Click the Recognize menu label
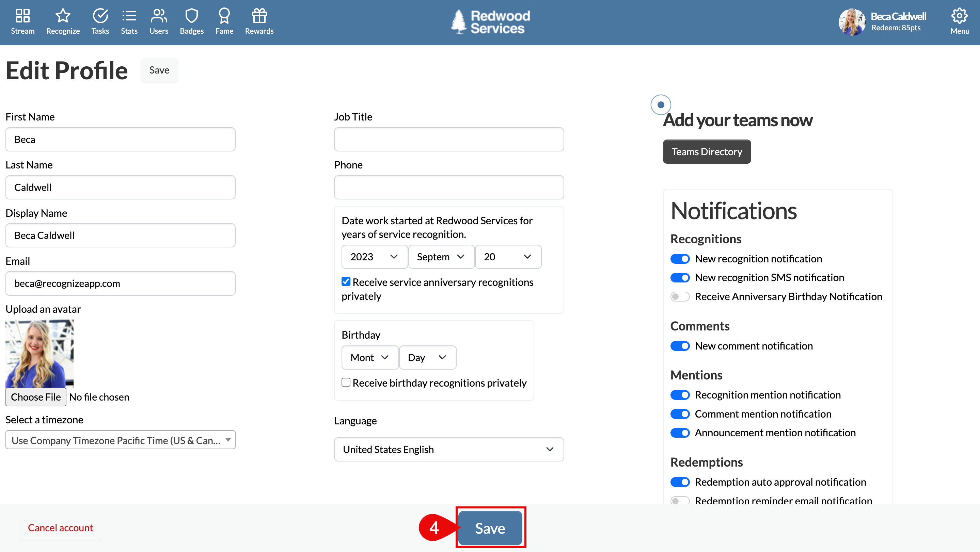Screen dimensions: 980x552 point(63,31)
